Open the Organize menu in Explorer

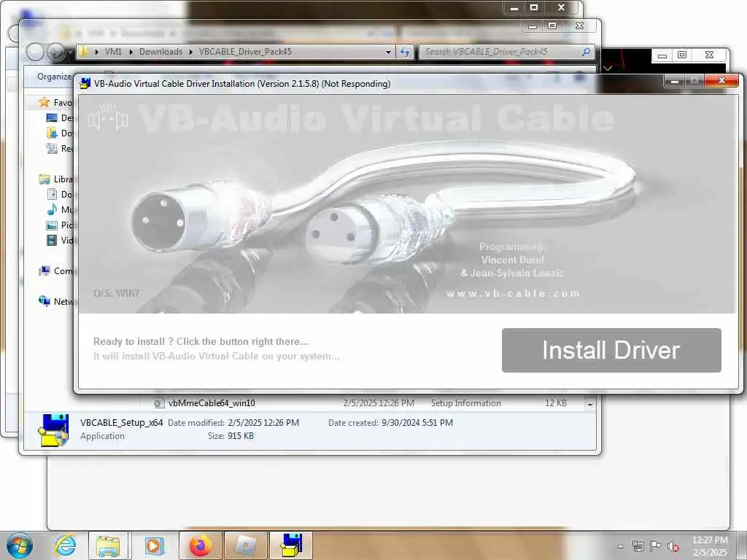(54, 77)
